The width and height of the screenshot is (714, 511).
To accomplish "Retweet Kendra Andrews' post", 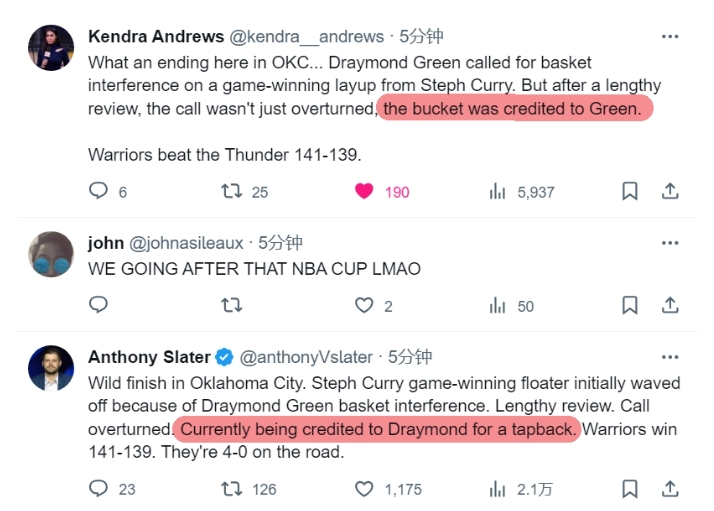I will tap(232, 191).
